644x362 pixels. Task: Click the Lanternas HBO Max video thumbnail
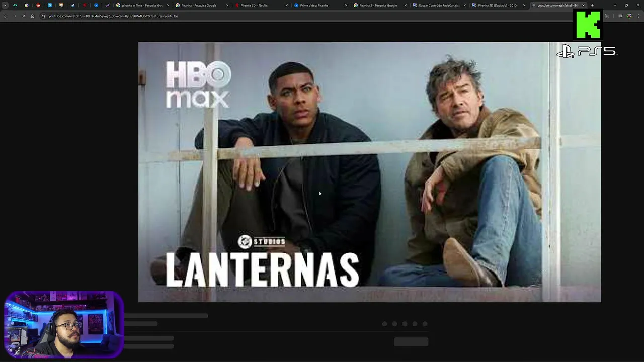pos(370,172)
